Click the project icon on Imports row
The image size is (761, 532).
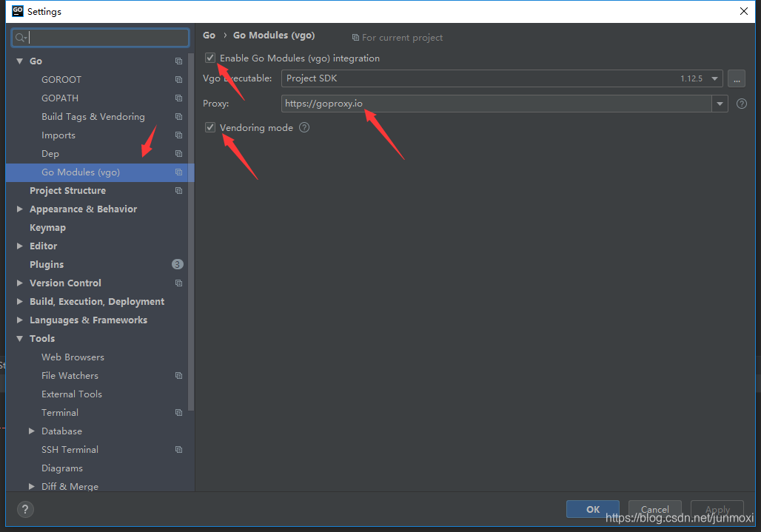click(x=178, y=135)
